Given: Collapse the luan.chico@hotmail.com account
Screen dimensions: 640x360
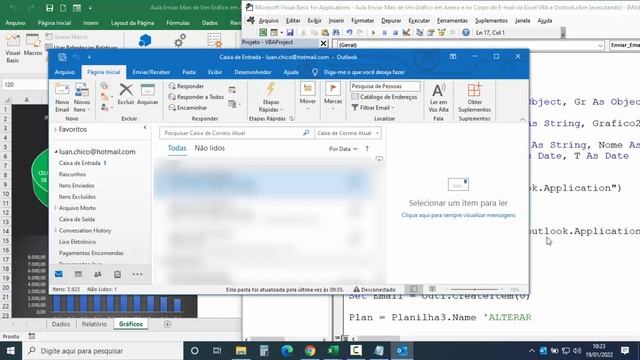Looking at the screenshot, I should (56, 152).
